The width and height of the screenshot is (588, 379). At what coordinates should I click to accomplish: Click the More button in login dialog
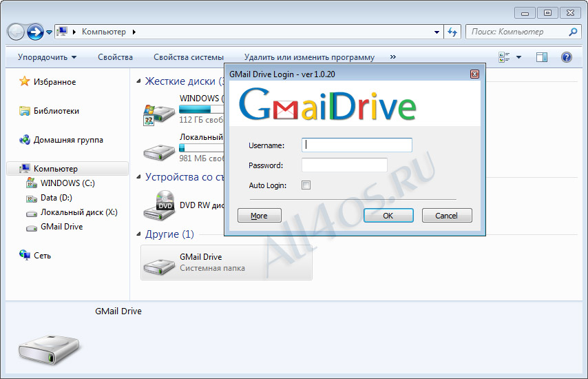coord(259,216)
